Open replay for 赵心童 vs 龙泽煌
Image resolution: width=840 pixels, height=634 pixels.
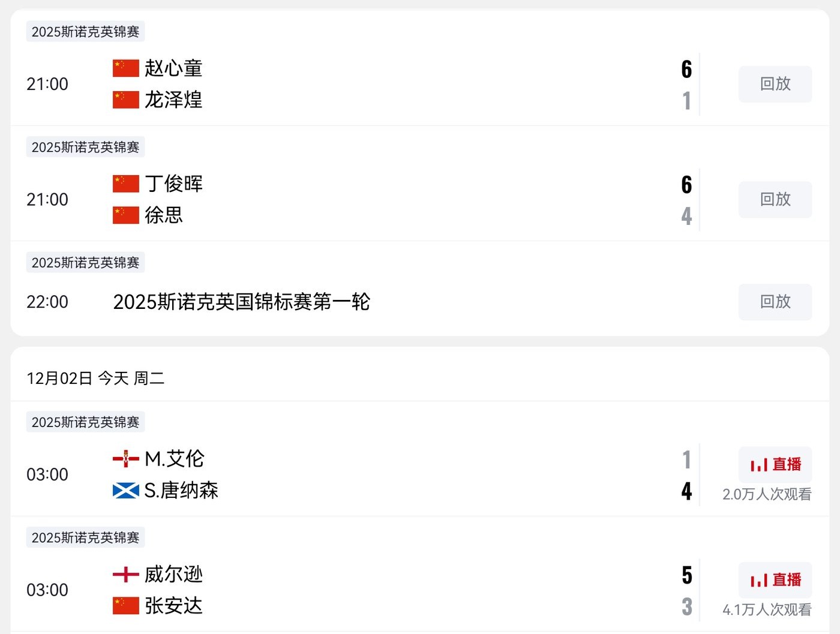coord(775,84)
